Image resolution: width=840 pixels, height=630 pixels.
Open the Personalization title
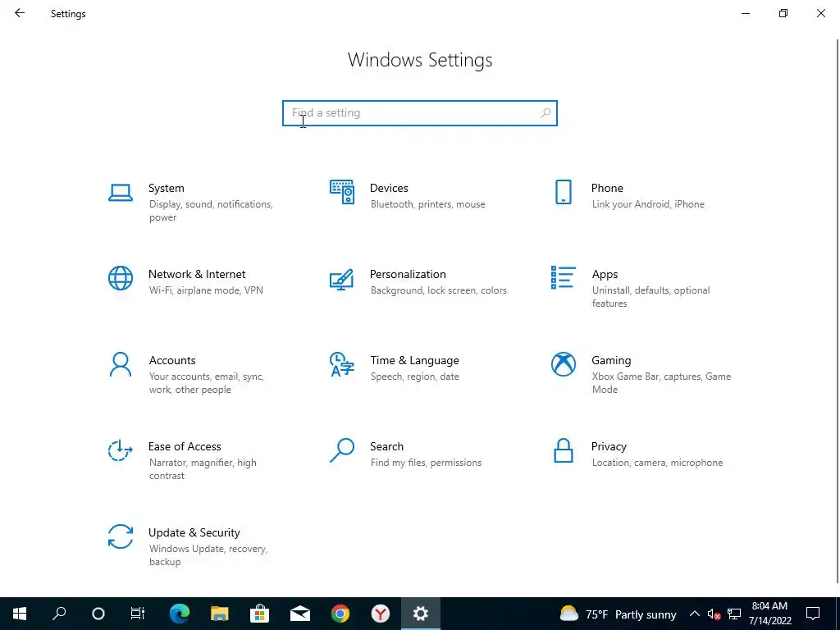(408, 274)
